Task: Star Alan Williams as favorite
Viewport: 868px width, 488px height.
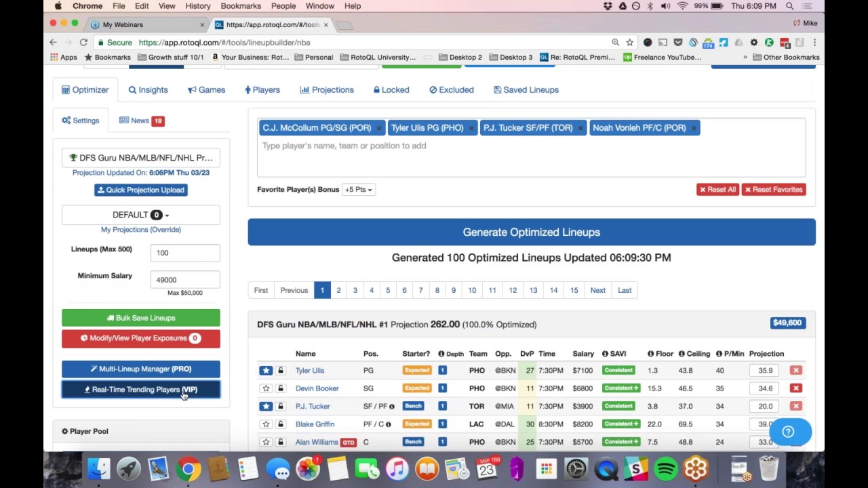Action: [266, 442]
